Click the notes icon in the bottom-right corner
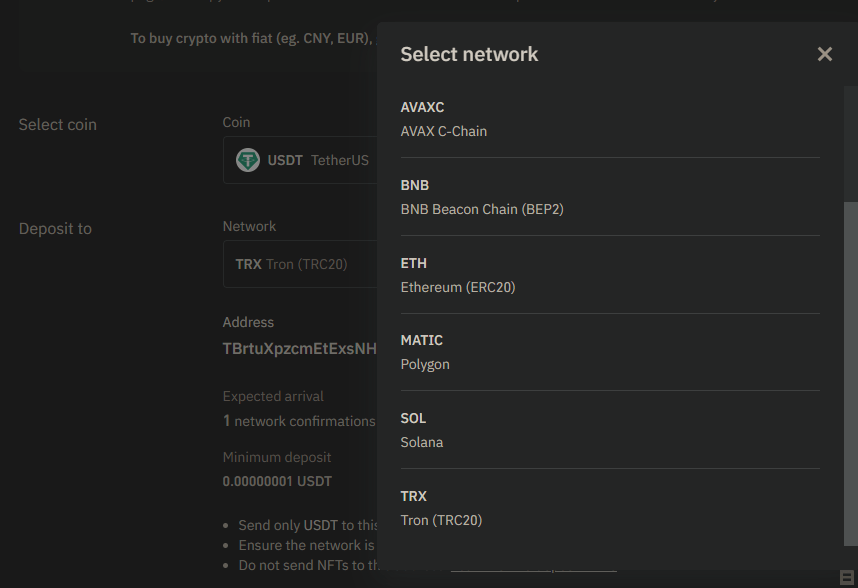This screenshot has width=858, height=588. pos(847,576)
